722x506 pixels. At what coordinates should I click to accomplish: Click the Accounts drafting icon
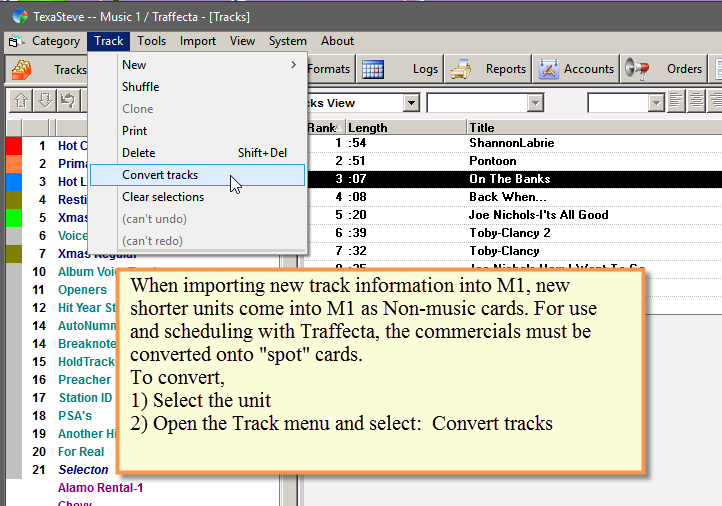coord(548,69)
